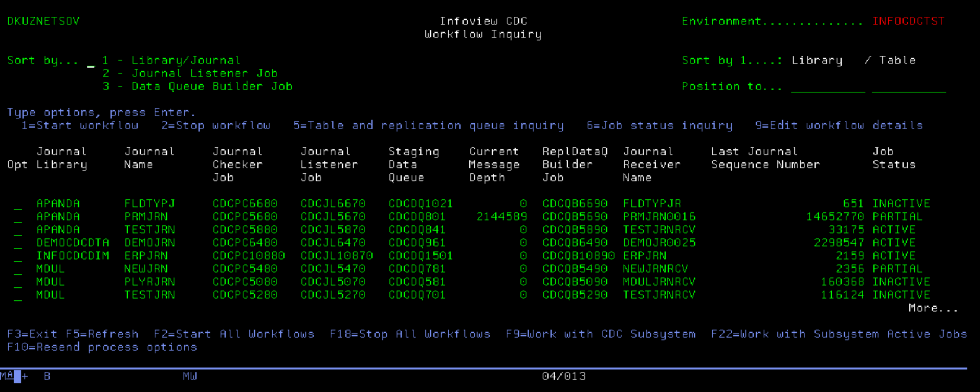The image size is (980, 392).
Task: Select Opt field for MDUL TESTJRN row
Action: (x=18, y=295)
